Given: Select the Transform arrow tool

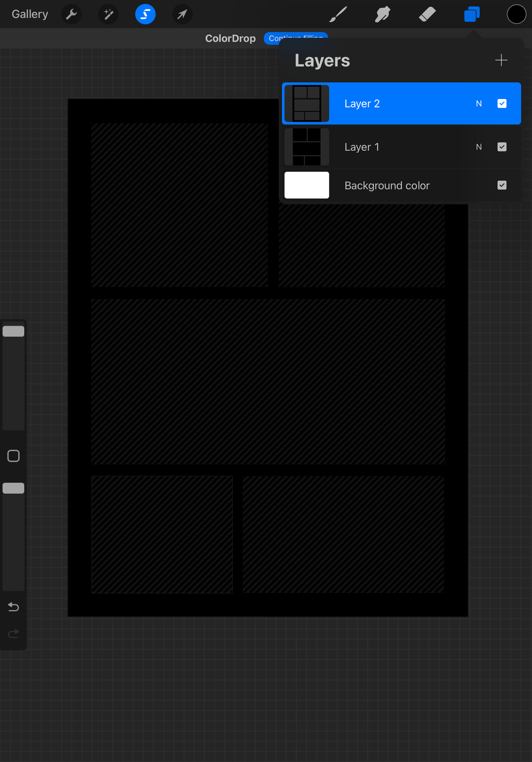Looking at the screenshot, I should [x=182, y=14].
